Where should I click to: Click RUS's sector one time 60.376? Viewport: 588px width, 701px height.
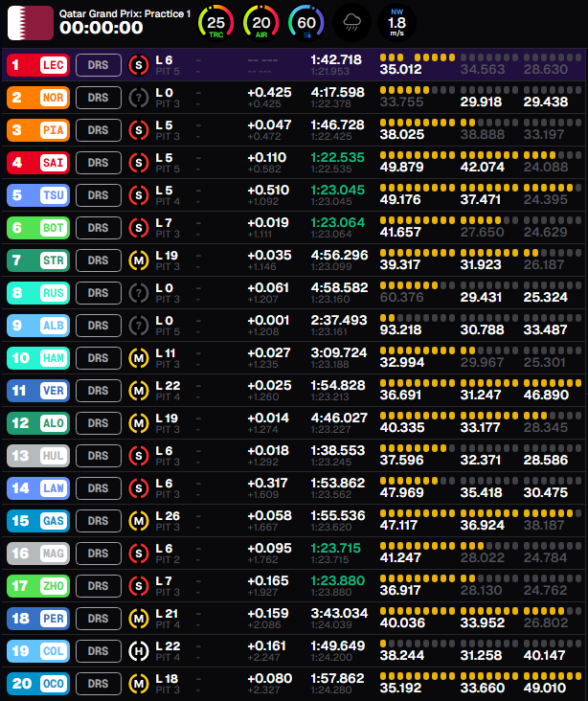point(401,297)
